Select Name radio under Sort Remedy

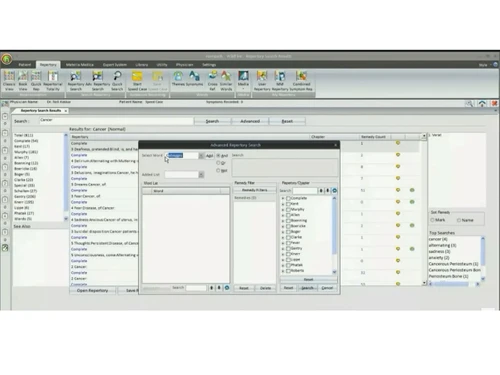pyautogui.click(x=459, y=220)
